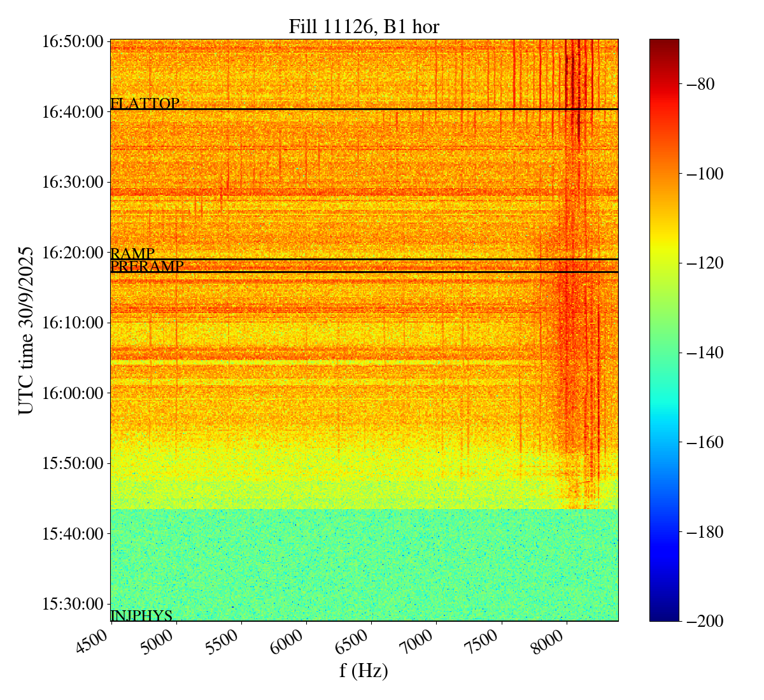Select the 8000 frequency tick label
Screen dimensions: 764x700
pos(551,643)
